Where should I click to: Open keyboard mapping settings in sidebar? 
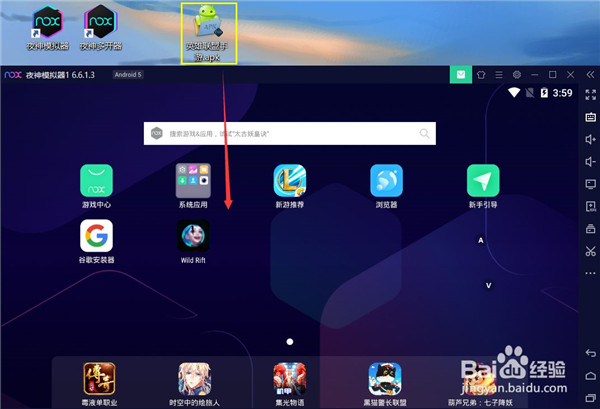[589, 118]
